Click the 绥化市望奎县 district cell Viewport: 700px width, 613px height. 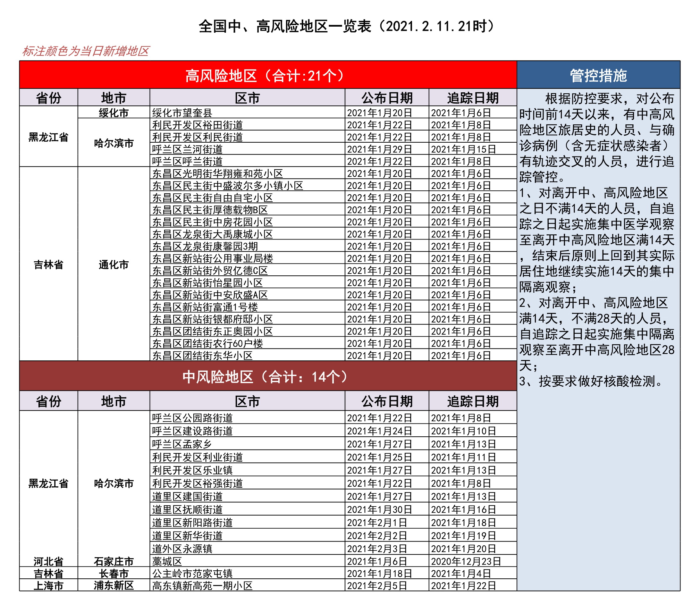click(182, 113)
